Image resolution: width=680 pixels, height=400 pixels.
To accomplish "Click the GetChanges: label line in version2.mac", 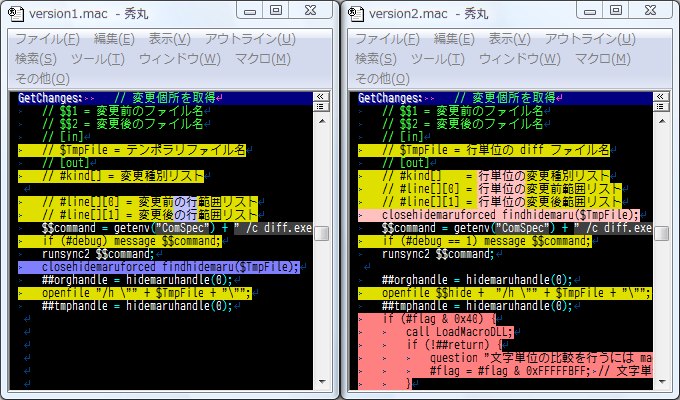I will click(505, 98).
